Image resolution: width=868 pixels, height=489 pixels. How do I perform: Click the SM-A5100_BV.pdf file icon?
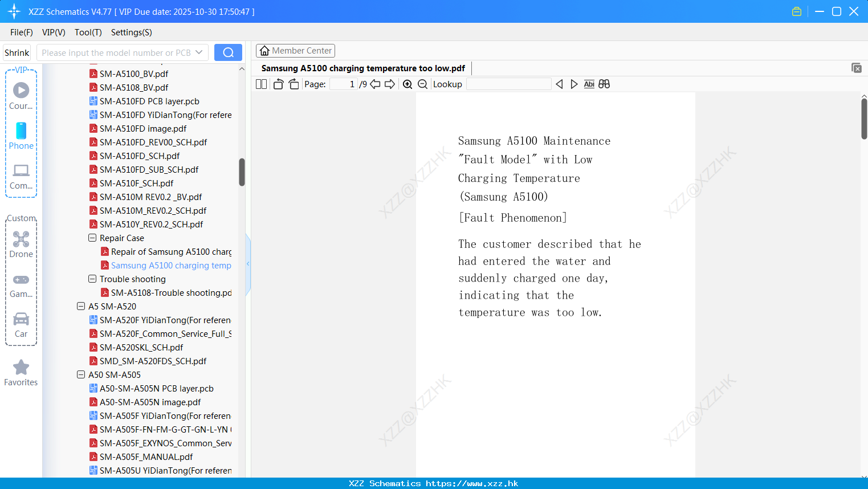(93, 74)
